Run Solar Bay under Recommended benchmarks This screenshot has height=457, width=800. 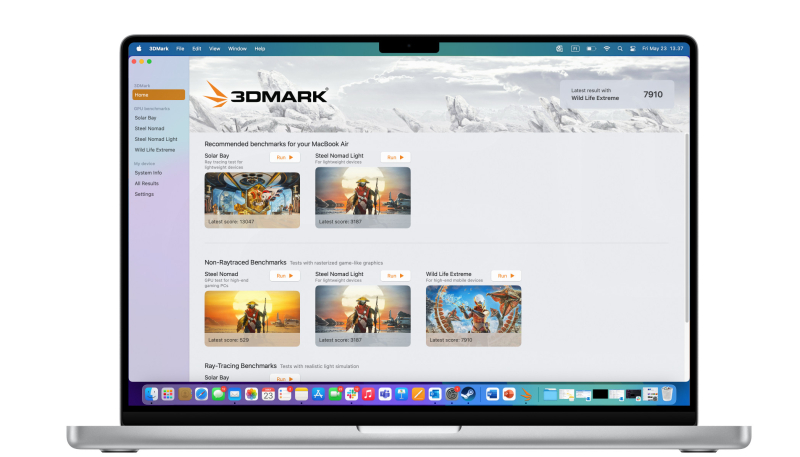point(285,157)
